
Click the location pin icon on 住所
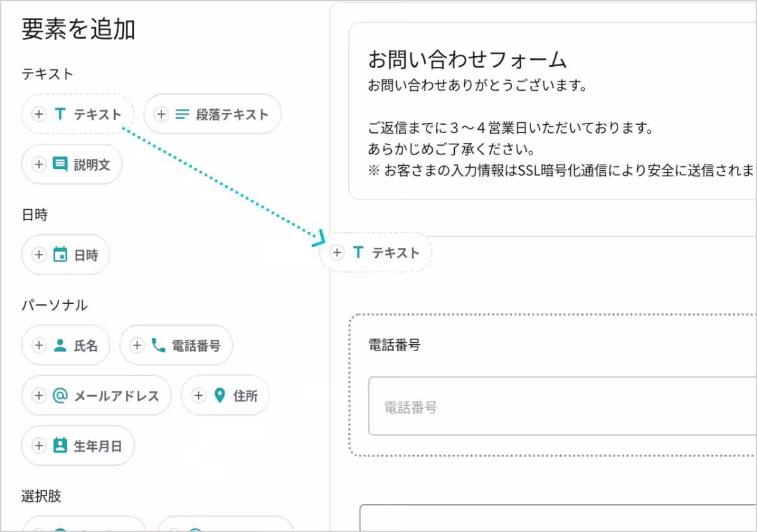tap(219, 395)
